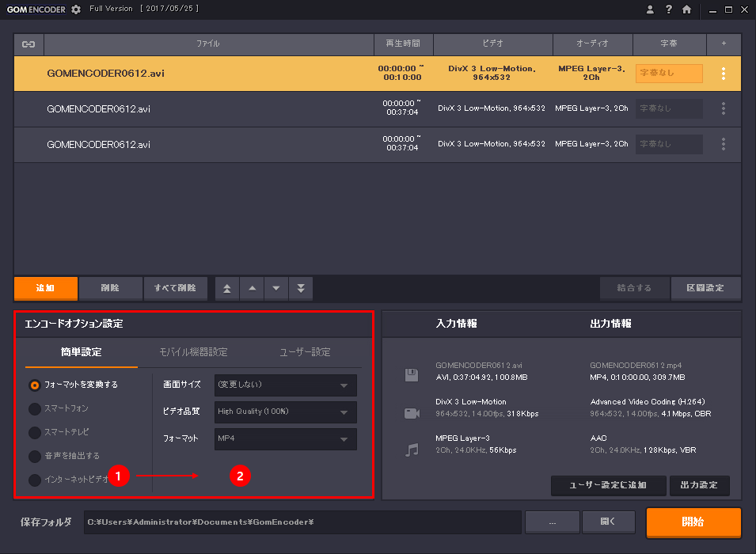Open help question mark icon
756x554 pixels.
668,9
